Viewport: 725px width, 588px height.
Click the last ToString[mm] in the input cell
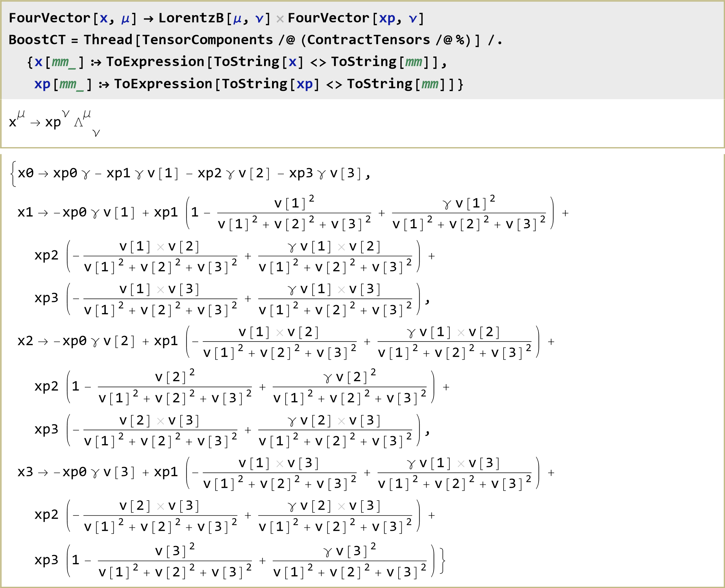tap(396, 84)
